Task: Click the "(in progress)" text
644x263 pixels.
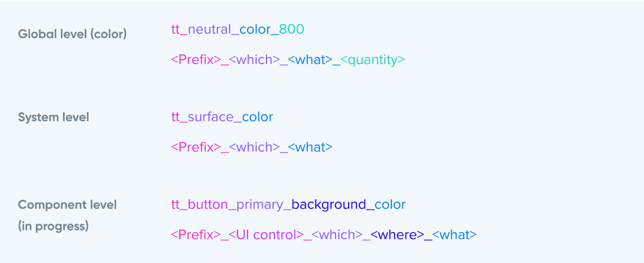Action: click(x=53, y=226)
